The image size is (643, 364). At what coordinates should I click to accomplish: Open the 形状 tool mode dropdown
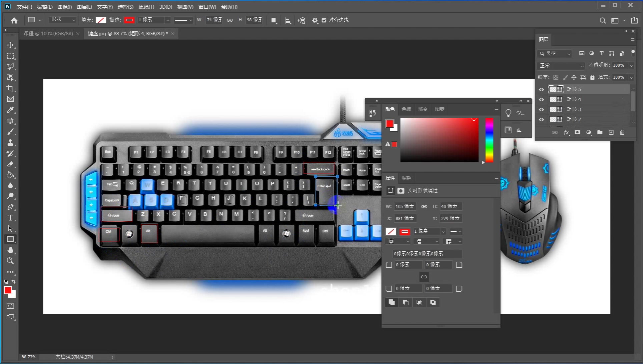[x=63, y=20]
